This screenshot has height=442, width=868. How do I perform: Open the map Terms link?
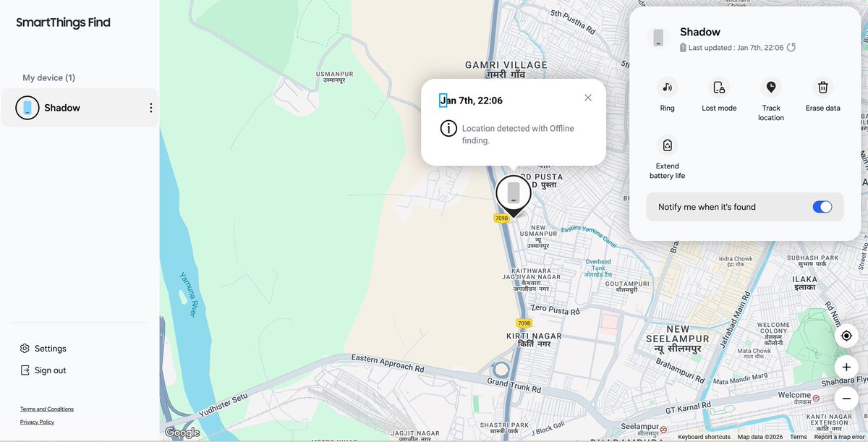pos(799,437)
